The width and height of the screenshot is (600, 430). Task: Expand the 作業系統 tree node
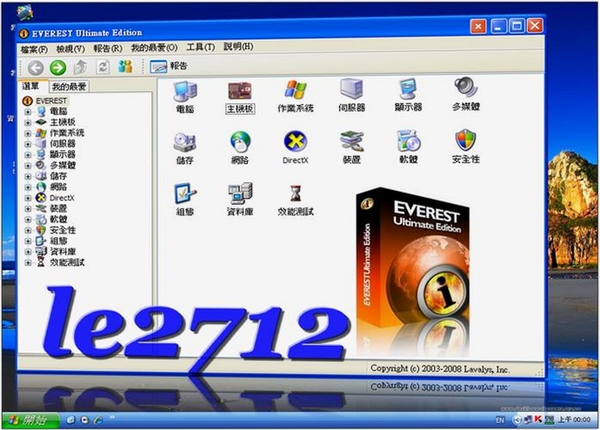[x=28, y=134]
